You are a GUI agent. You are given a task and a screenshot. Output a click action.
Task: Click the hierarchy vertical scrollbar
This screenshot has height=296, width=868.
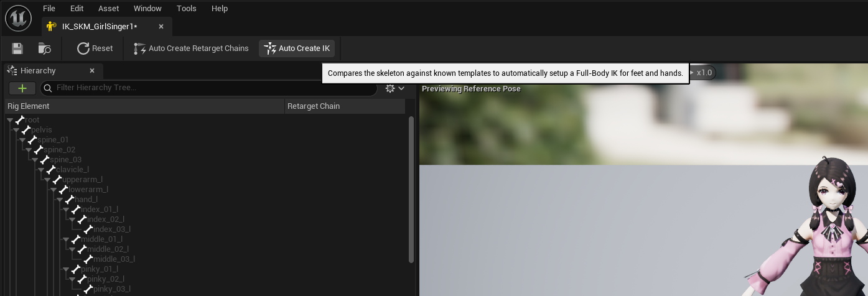411,187
